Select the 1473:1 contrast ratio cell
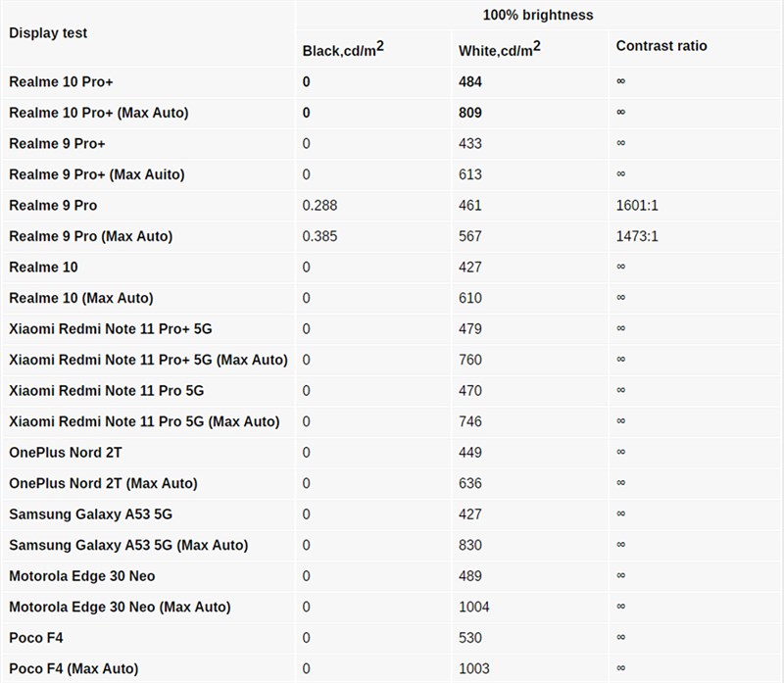Screen dimensions: 784x683 (x=635, y=236)
